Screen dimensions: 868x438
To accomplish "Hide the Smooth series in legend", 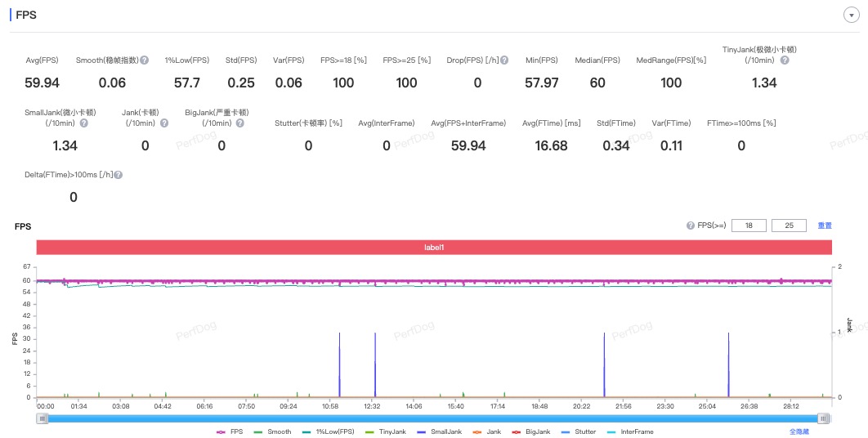I will (272, 431).
